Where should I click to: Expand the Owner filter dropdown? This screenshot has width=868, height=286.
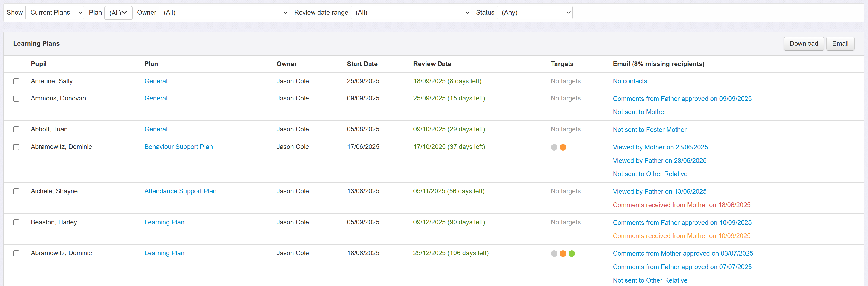(x=224, y=13)
